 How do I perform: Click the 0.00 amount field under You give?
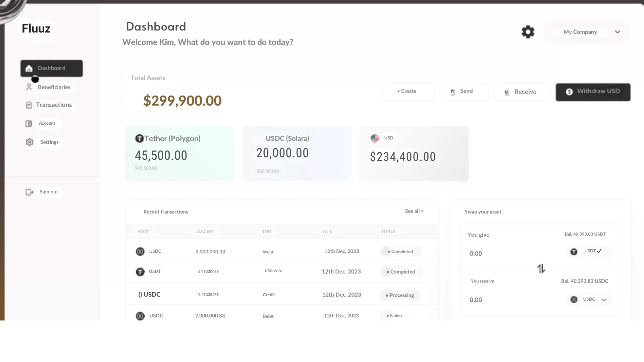476,253
